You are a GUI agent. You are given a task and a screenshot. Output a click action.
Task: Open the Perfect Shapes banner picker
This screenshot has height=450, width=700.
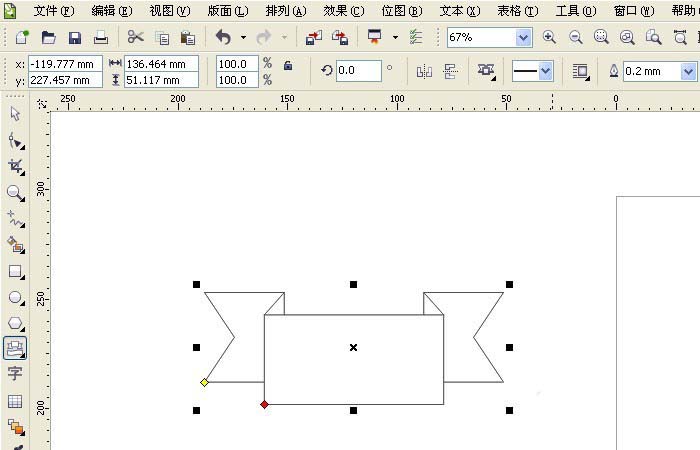click(x=486, y=71)
